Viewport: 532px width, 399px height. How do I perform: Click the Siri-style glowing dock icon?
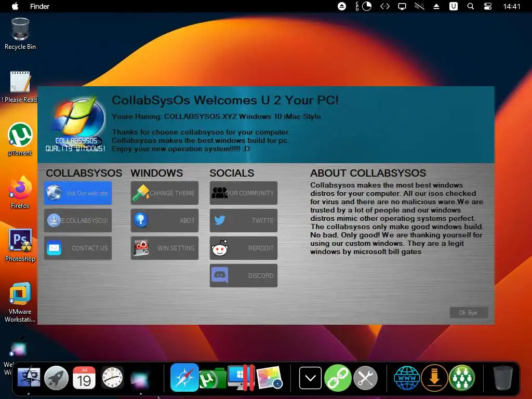(140, 379)
